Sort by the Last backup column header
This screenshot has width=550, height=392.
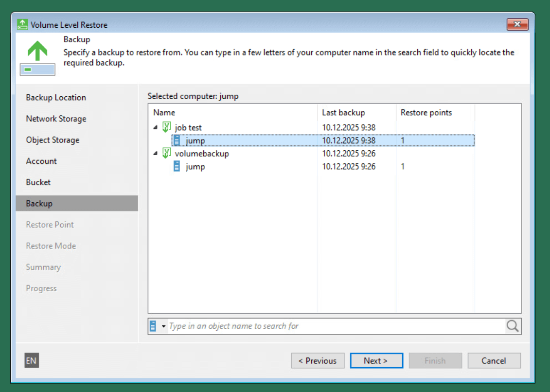pyautogui.click(x=343, y=112)
